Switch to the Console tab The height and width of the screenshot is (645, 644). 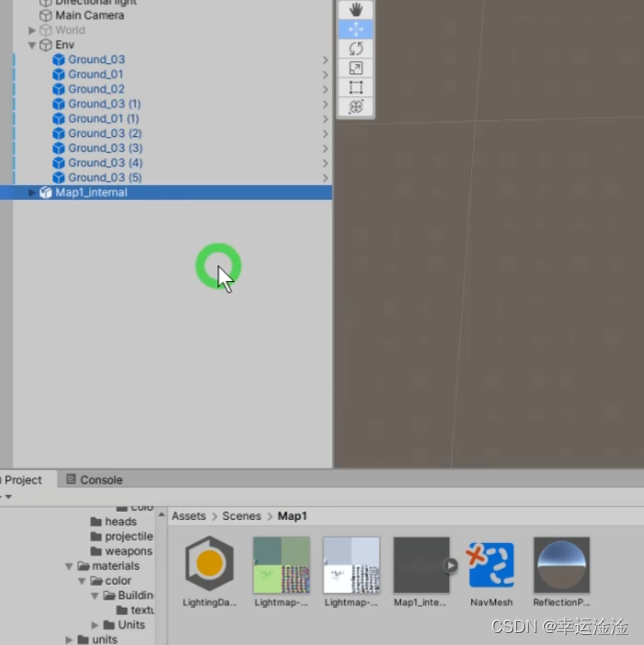coord(94,480)
